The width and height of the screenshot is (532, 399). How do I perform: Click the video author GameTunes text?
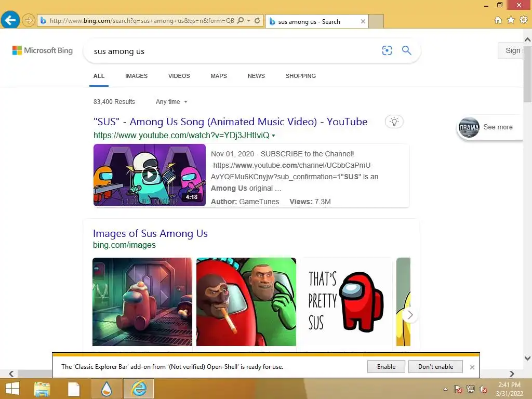click(259, 202)
